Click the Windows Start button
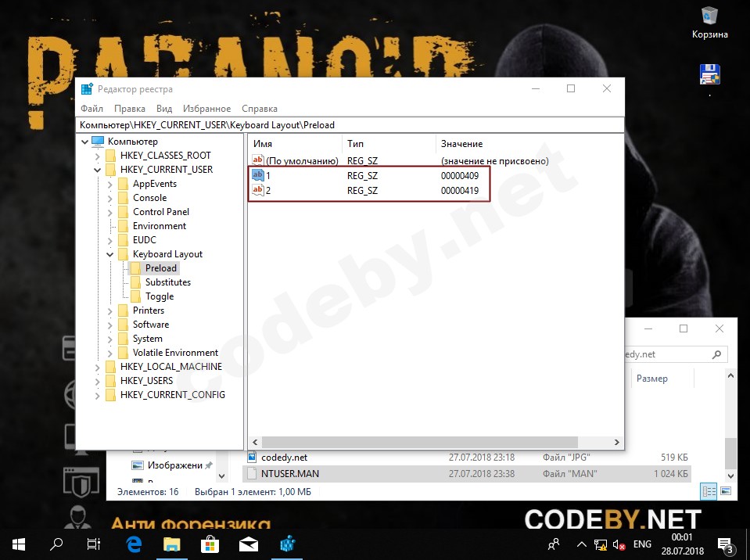This screenshot has height=560, width=750. (19, 544)
